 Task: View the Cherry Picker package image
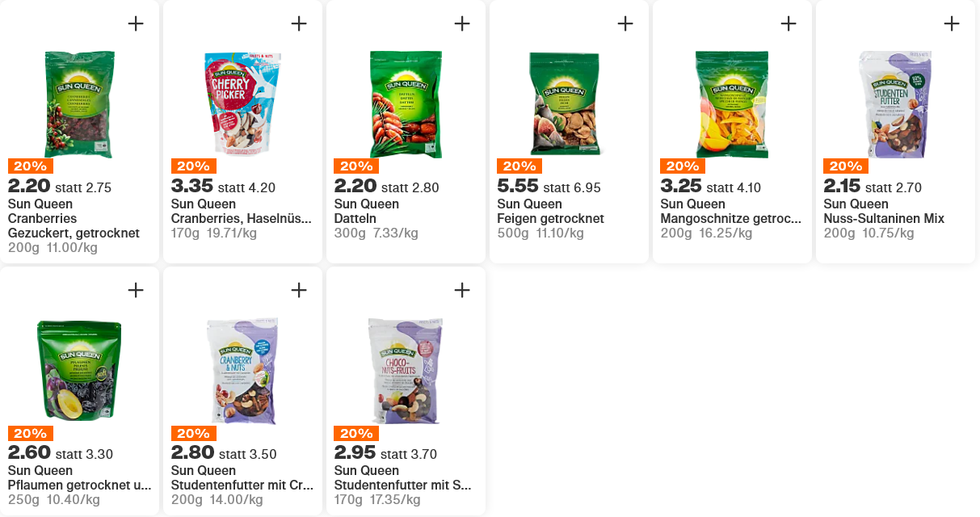coord(242,104)
